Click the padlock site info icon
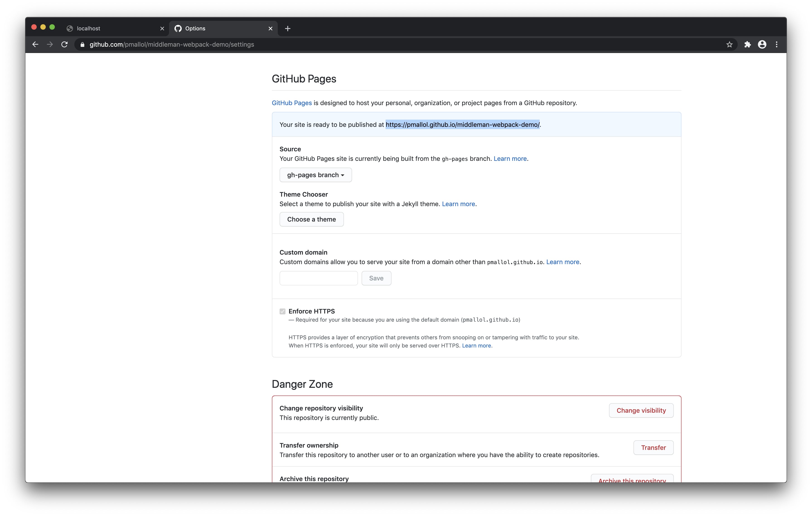Image resolution: width=812 pixels, height=516 pixels. coord(82,44)
